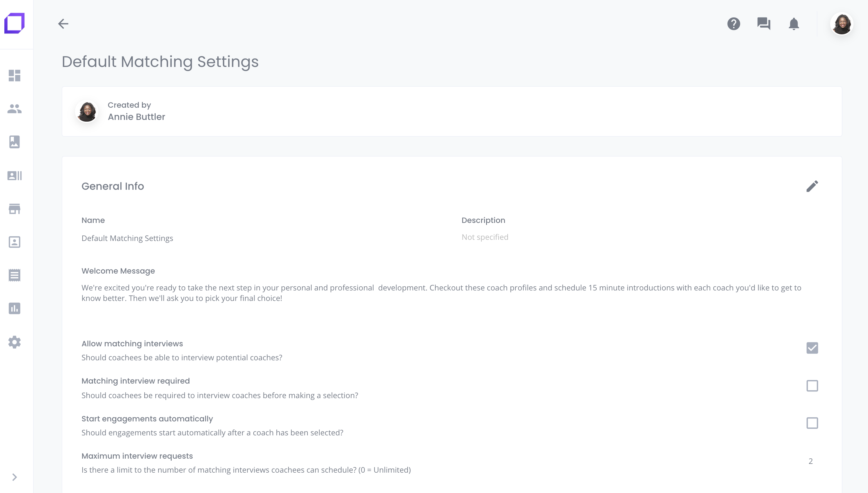Click the maximum interview requests value
The image size is (868, 493).
coord(810,461)
